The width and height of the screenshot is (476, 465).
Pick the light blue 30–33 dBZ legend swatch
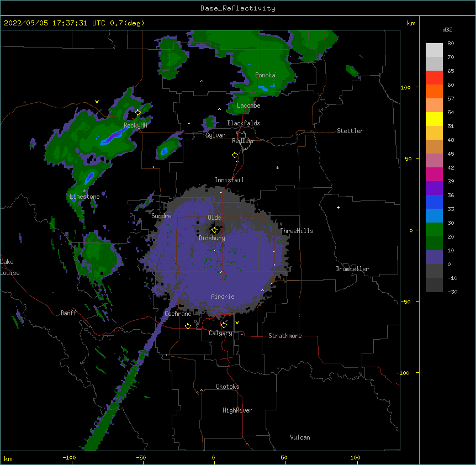434,216
